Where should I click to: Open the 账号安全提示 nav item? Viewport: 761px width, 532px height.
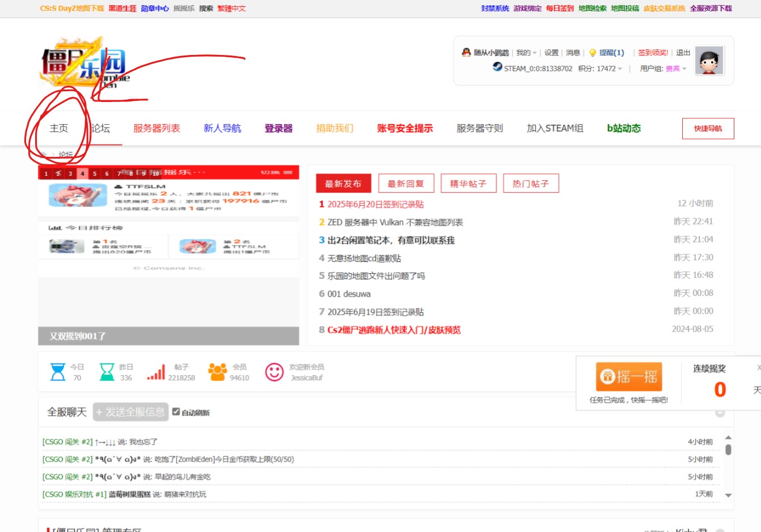click(405, 129)
